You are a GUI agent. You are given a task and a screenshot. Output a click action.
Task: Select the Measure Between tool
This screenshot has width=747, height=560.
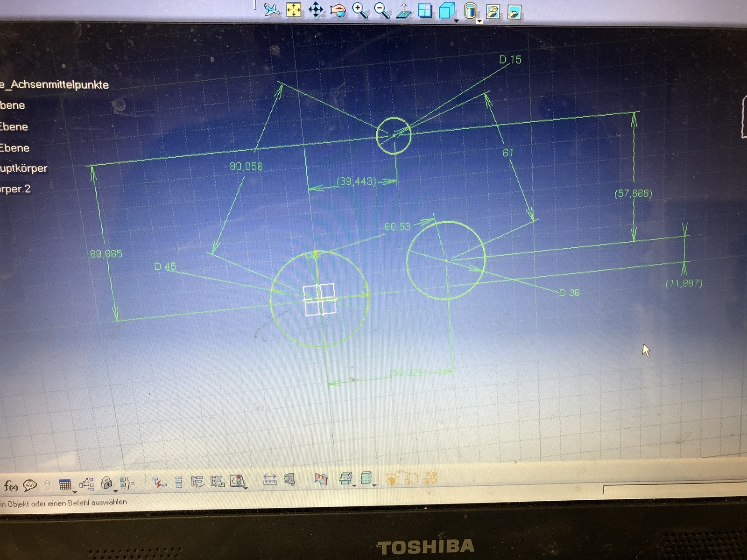tap(270, 480)
